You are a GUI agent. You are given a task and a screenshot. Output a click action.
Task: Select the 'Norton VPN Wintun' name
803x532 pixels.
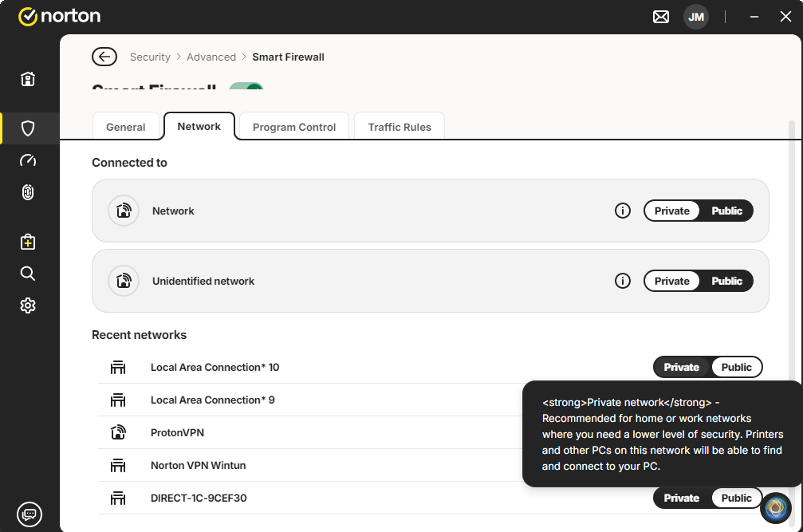(x=199, y=466)
